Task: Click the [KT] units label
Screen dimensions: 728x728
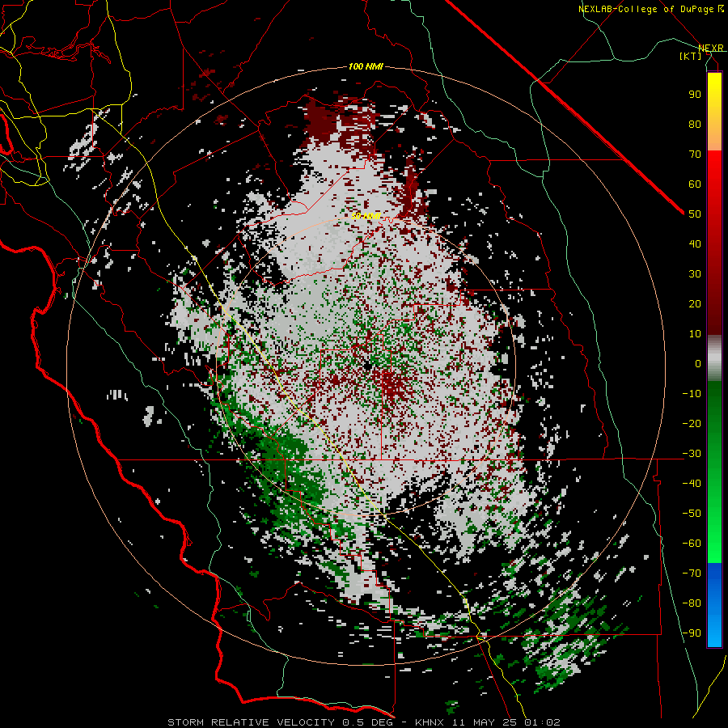Action: coord(691,56)
